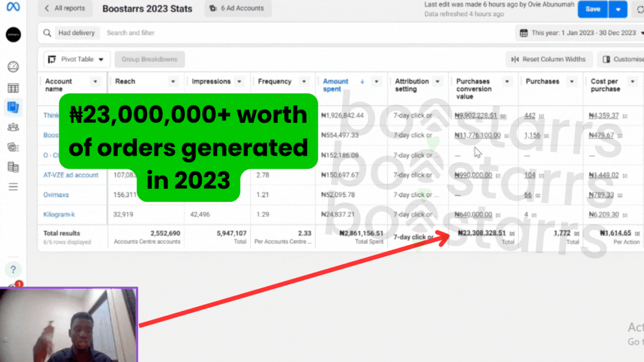Click the 32,919 reach value

pos(123,215)
